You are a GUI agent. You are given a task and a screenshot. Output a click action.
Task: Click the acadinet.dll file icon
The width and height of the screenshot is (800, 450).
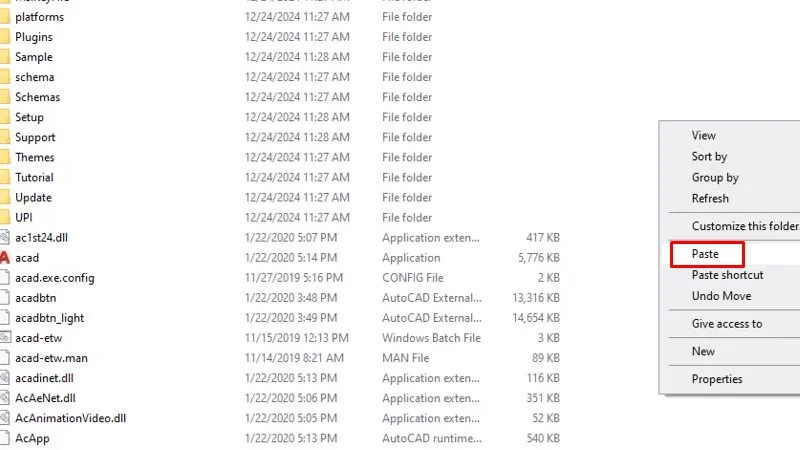(4, 378)
